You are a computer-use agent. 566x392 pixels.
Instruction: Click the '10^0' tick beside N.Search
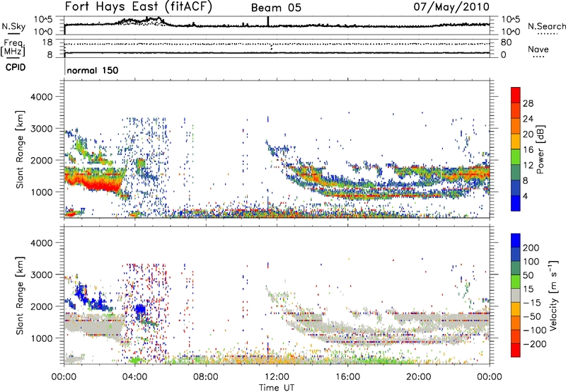click(511, 32)
